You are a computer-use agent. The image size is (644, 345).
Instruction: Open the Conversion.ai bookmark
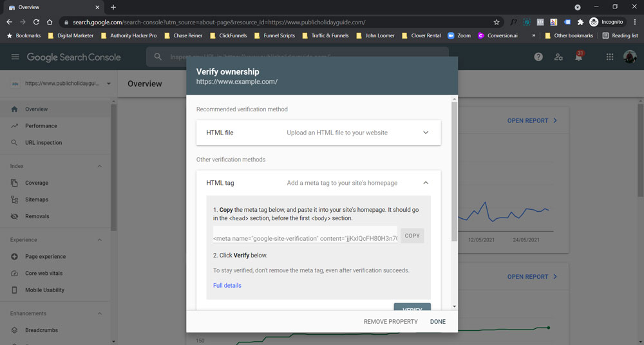[498, 36]
